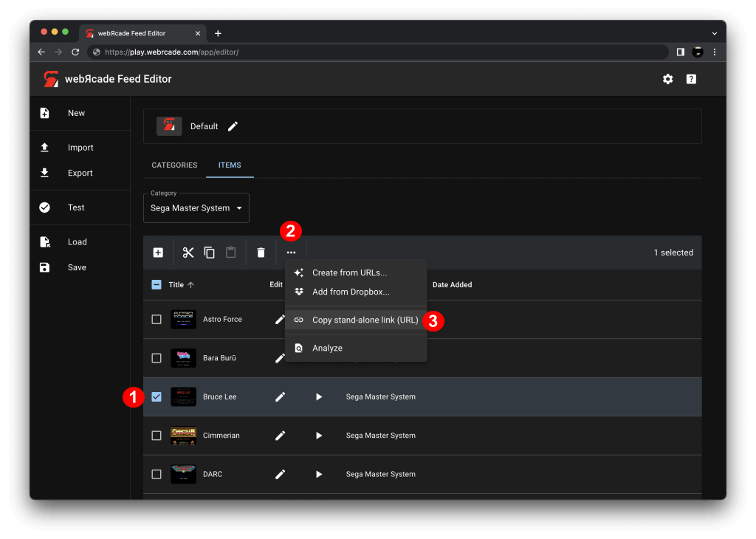
Task: Open the settings gear in the header
Action: [667, 79]
